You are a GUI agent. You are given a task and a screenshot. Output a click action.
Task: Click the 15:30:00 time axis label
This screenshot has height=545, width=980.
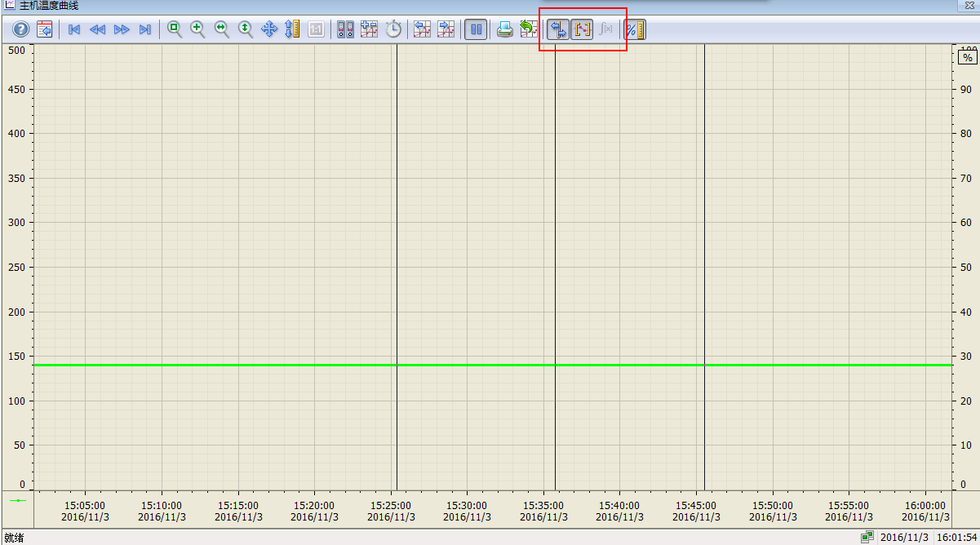tap(467, 506)
